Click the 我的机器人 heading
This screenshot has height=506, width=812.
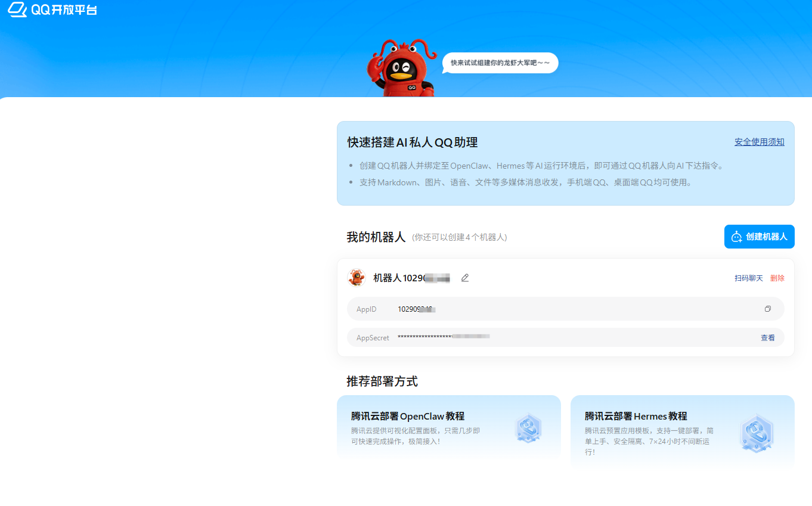click(x=376, y=237)
